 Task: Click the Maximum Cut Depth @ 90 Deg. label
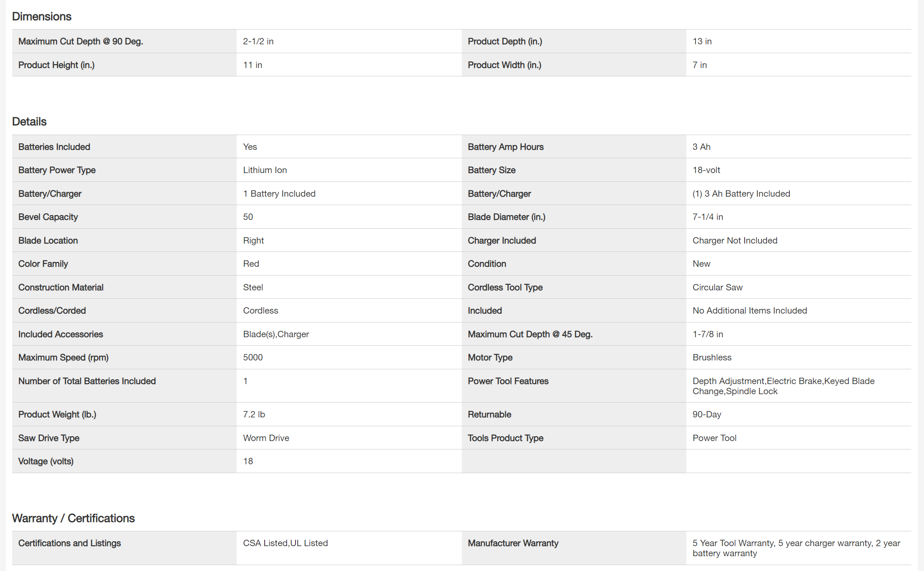[81, 41]
